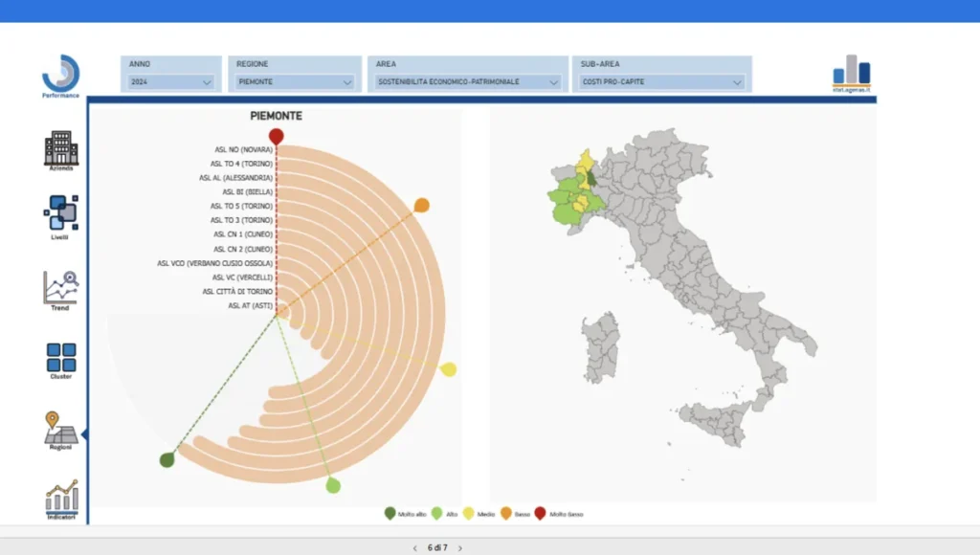Open the Cluster view icon
The height and width of the screenshot is (555, 980).
pyautogui.click(x=60, y=354)
